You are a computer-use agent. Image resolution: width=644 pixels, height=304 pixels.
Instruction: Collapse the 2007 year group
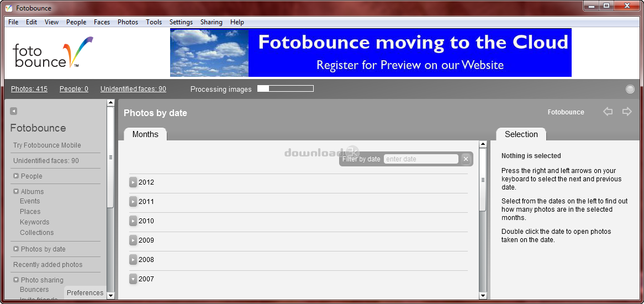point(133,279)
